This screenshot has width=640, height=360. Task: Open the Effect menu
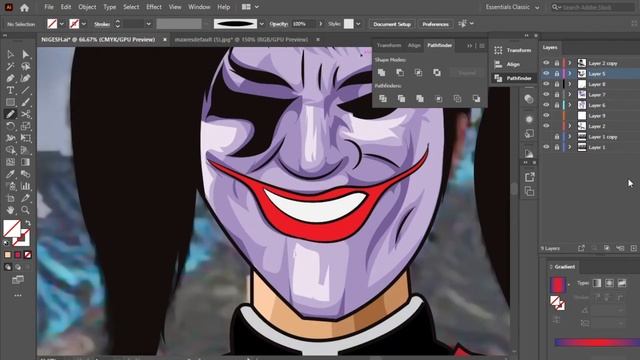153,7
